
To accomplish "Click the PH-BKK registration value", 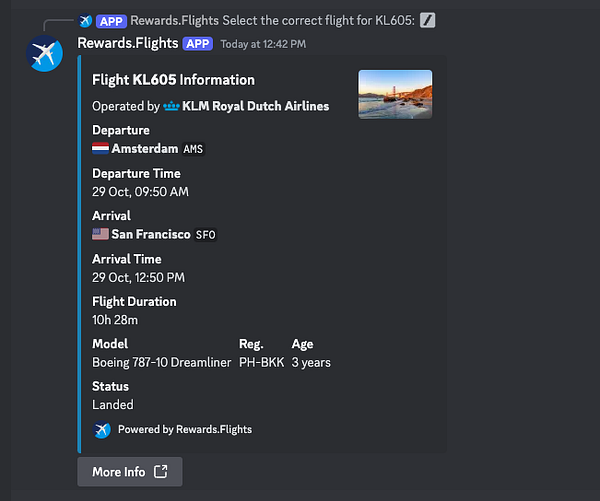I will 262,362.
